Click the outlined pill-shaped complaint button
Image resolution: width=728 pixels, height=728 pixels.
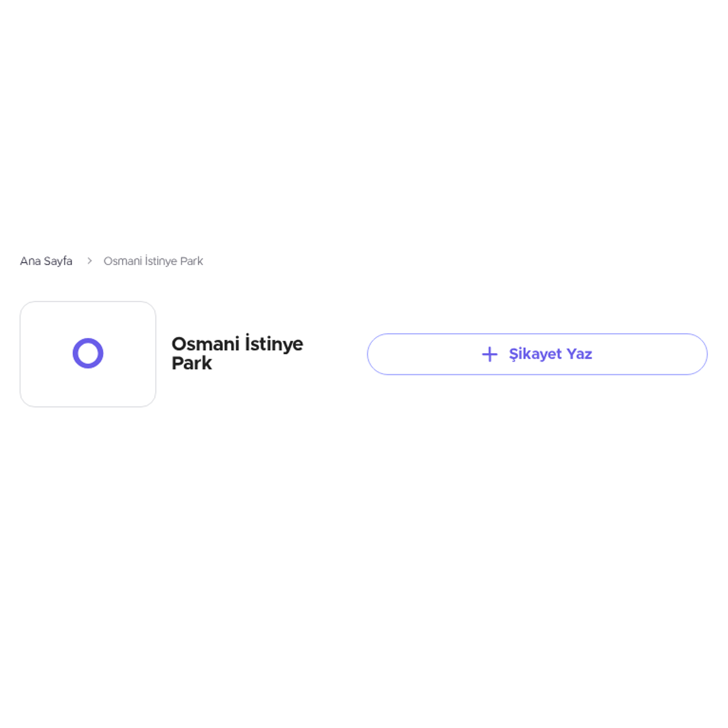pos(537,354)
